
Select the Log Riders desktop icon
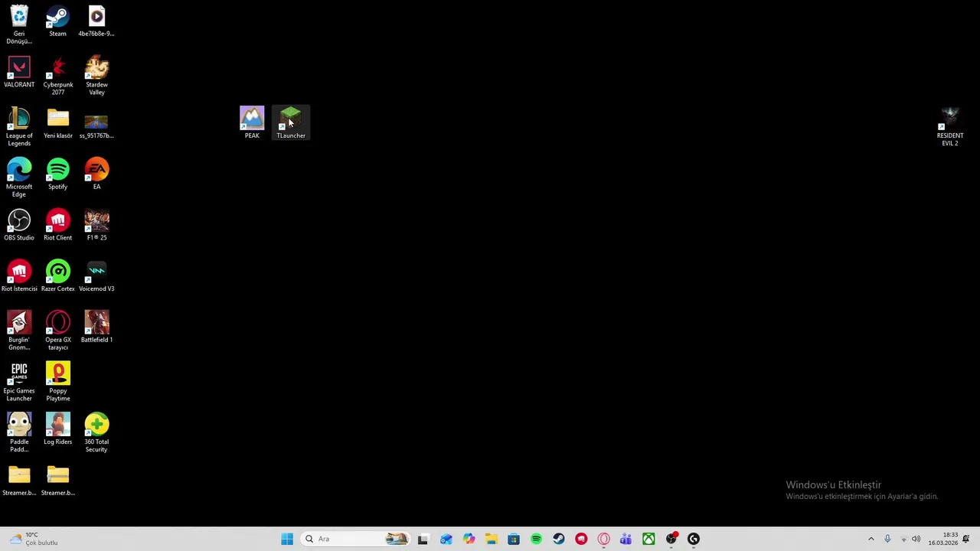(x=57, y=429)
